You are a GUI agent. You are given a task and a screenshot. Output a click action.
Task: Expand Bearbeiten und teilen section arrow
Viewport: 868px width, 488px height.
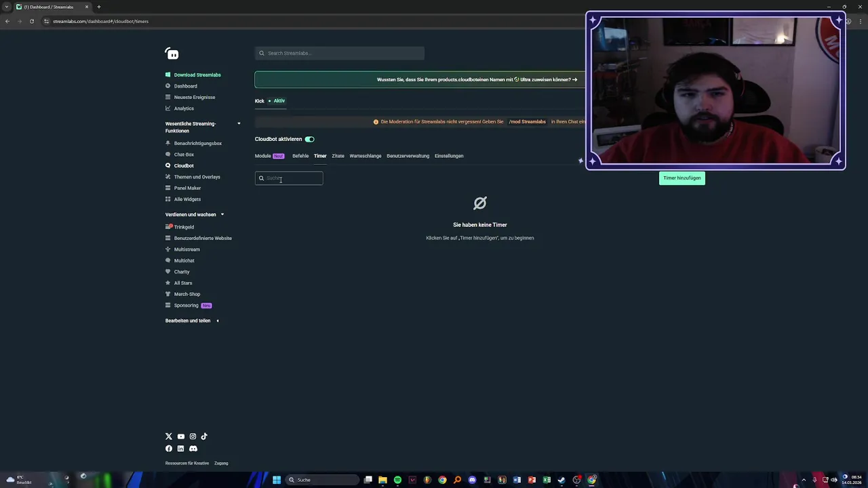tap(218, 321)
